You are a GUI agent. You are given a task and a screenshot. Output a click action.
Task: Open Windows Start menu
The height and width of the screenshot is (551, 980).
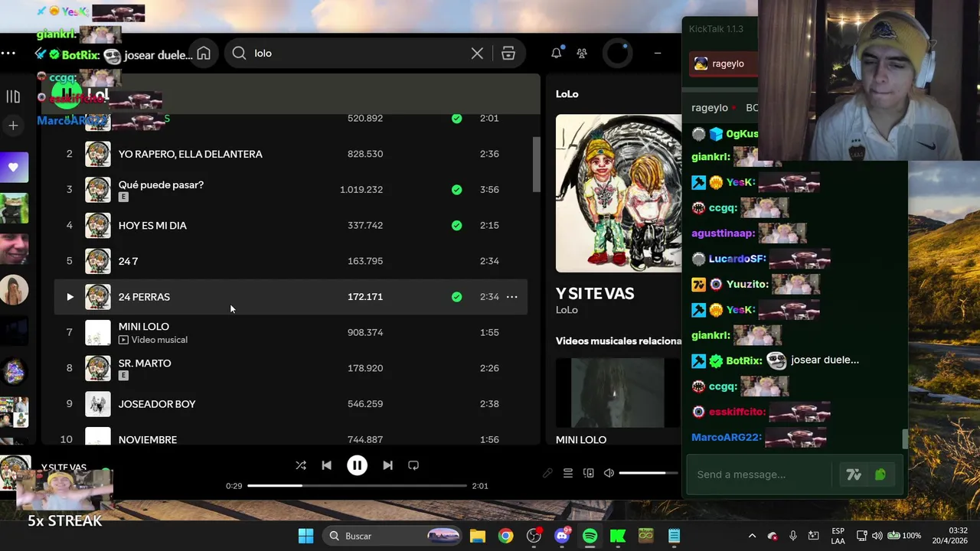[305, 536]
